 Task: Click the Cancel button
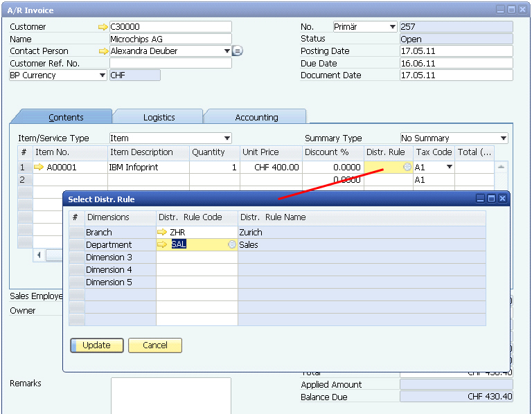[x=155, y=345]
